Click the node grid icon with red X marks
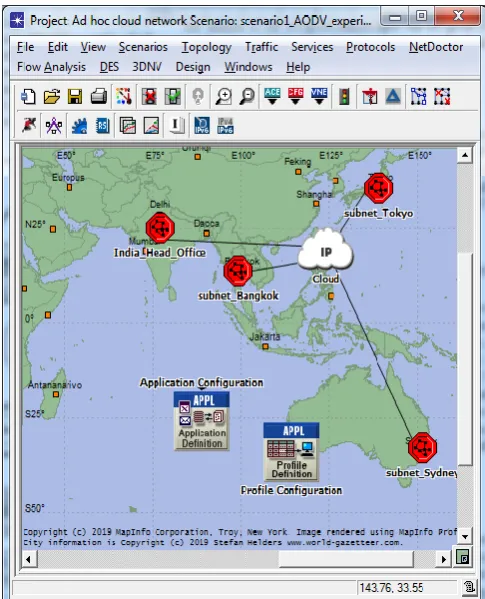The width and height of the screenshot is (485, 599). tap(442, 97)
